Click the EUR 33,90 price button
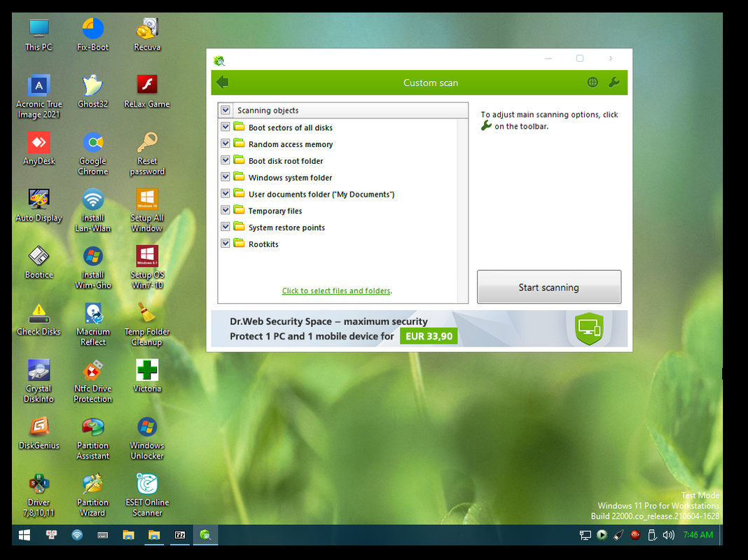This screenshot has height=560, width=748. [x=429, y=336]
